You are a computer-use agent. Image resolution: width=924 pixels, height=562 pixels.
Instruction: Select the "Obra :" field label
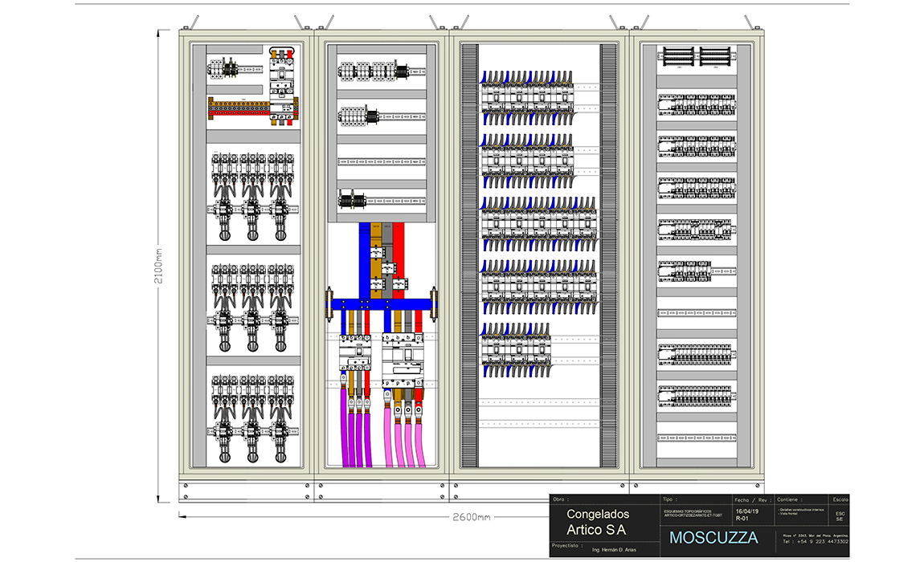click(x=562, y=499)
